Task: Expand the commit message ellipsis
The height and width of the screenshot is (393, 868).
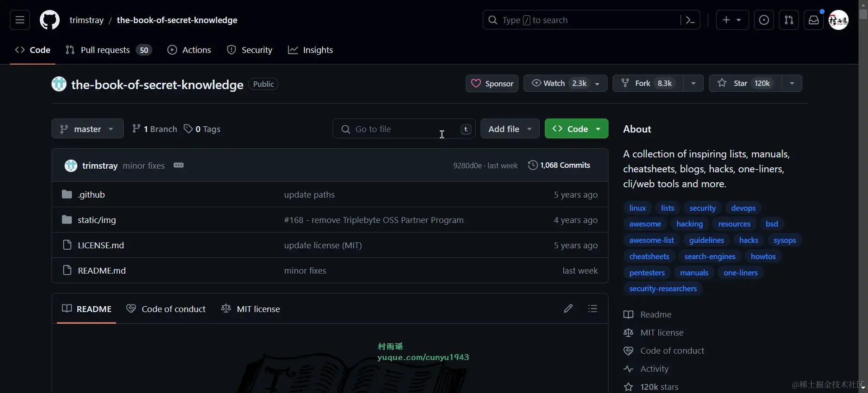Action: [179, 165]
